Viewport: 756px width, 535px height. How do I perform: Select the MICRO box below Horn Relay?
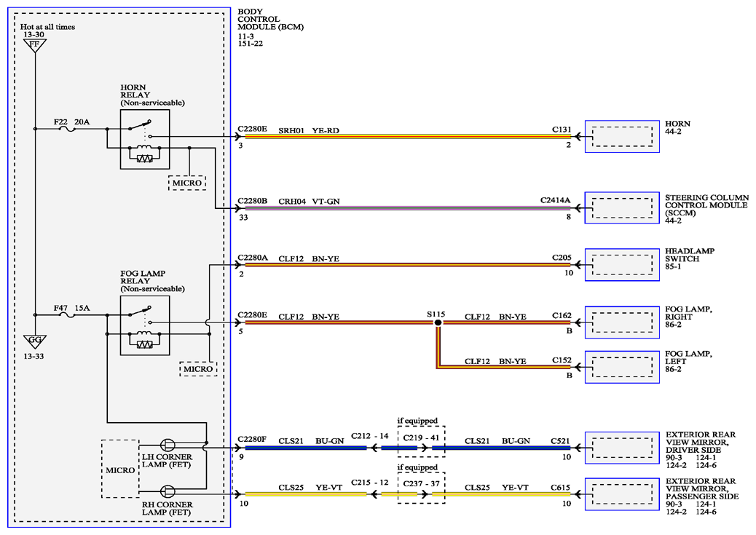pyautogui.click(x=187, y=183)
